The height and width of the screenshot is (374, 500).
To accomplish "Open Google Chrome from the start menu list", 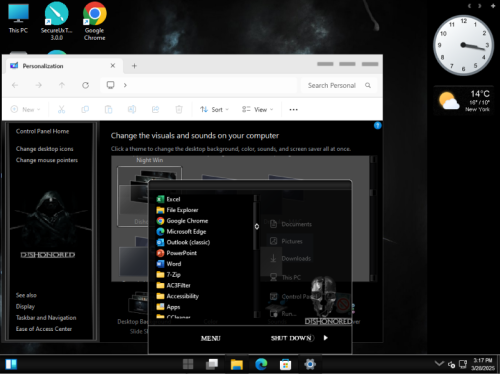I will tap(182, 221).
